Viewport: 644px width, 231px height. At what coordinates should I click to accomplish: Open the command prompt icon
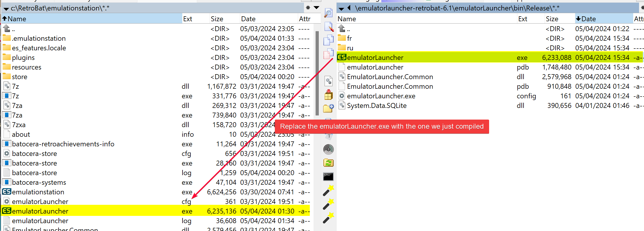click(328, 177)
